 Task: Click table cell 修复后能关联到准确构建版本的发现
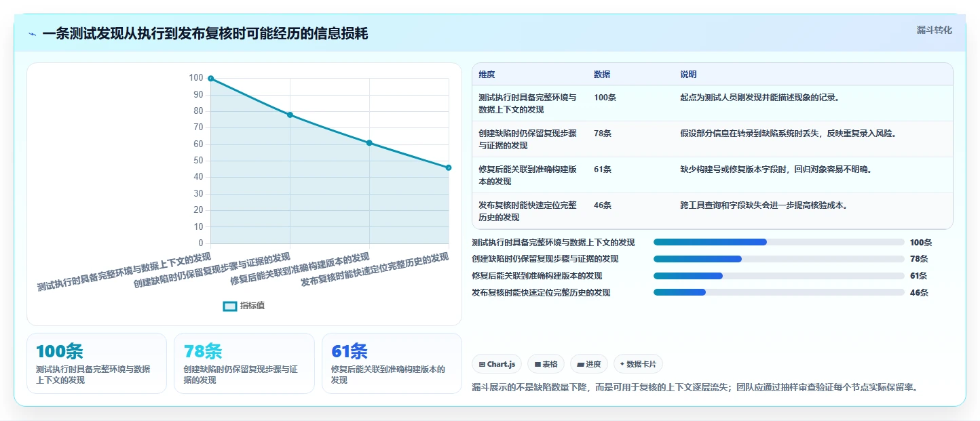(528, 176)
